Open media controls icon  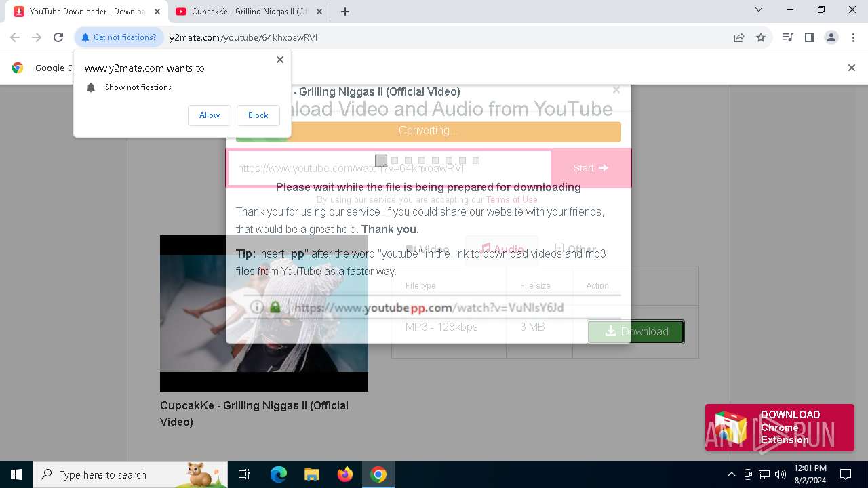[x=787, y=37]
